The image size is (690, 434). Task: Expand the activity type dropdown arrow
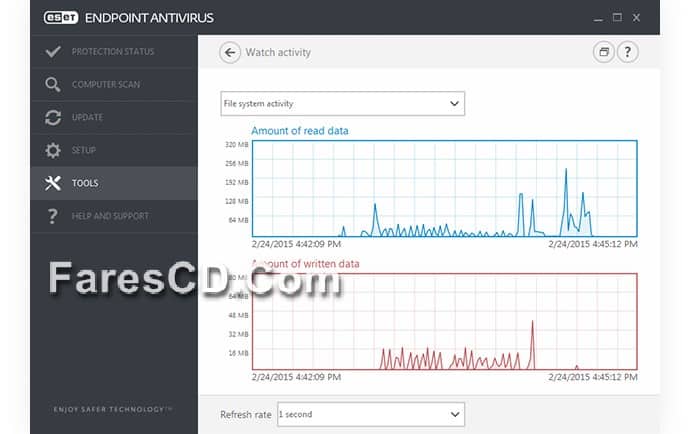click(454, 103)
